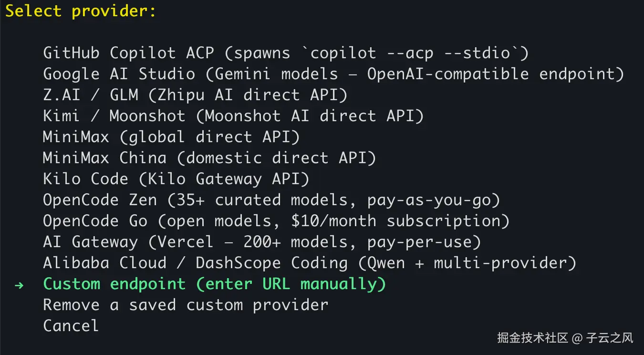Select OpenCode Go subscription option

click(276, 221)
